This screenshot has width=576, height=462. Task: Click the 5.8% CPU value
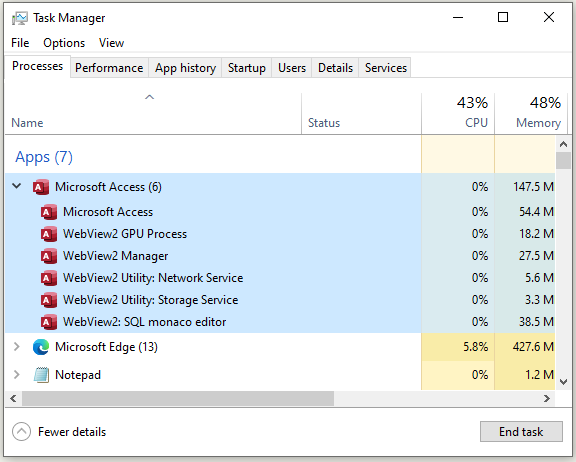click(x=476, y=347)
